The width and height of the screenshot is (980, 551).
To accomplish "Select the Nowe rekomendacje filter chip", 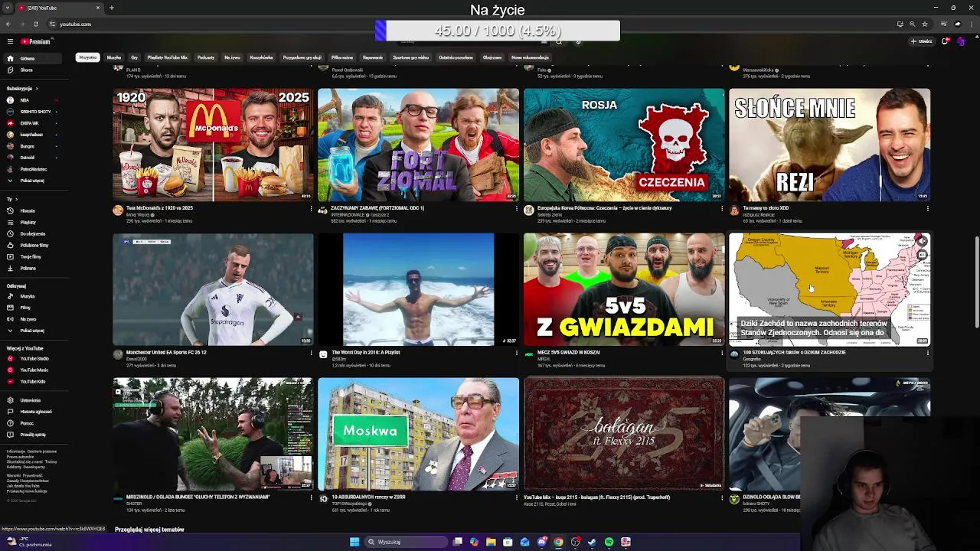I will pos(530,57).
